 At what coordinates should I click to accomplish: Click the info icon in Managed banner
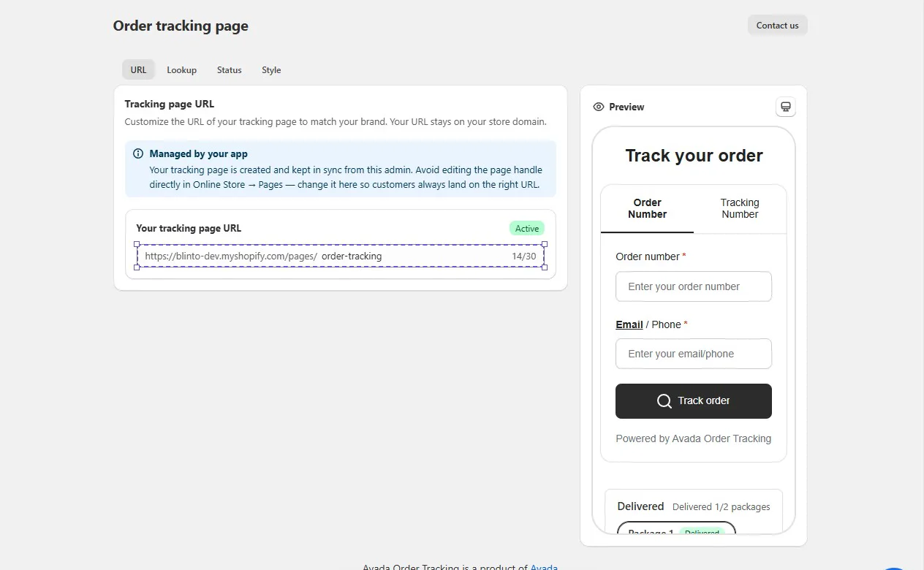point(138,153)
